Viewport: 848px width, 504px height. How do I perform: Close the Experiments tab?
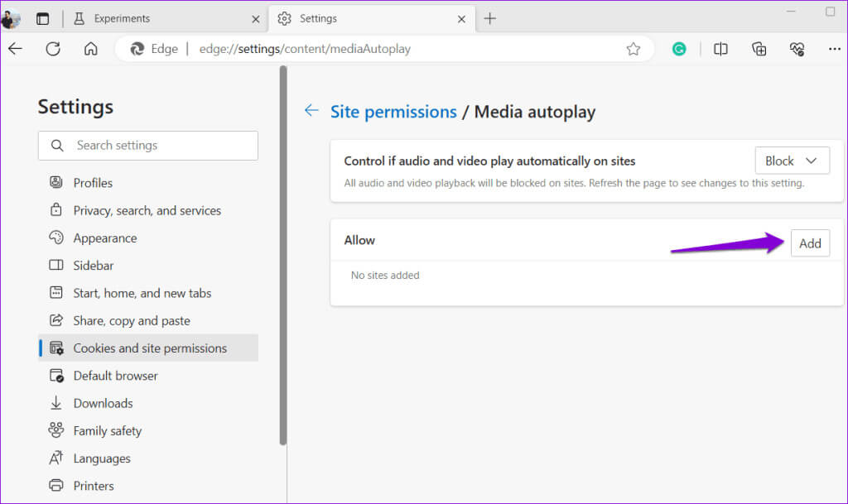click(x=256, y=19)
